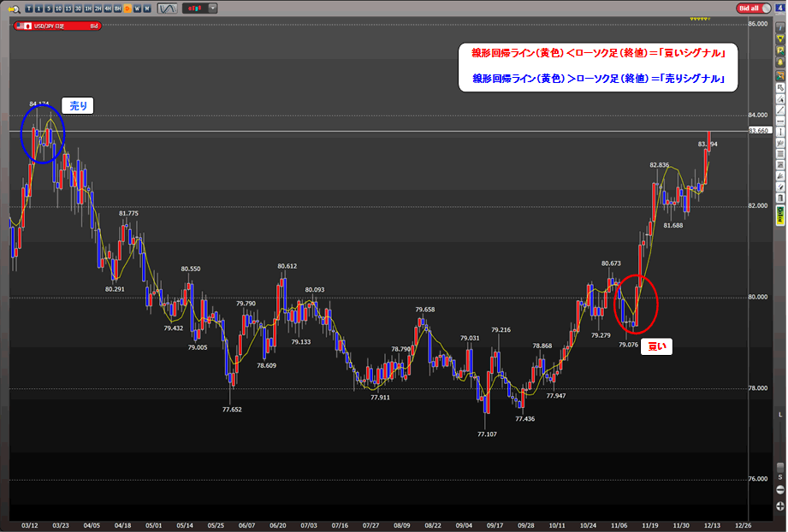Click the alert bell icon
The height and width of the screenshot is (532, 788).
tap(781, 62)
